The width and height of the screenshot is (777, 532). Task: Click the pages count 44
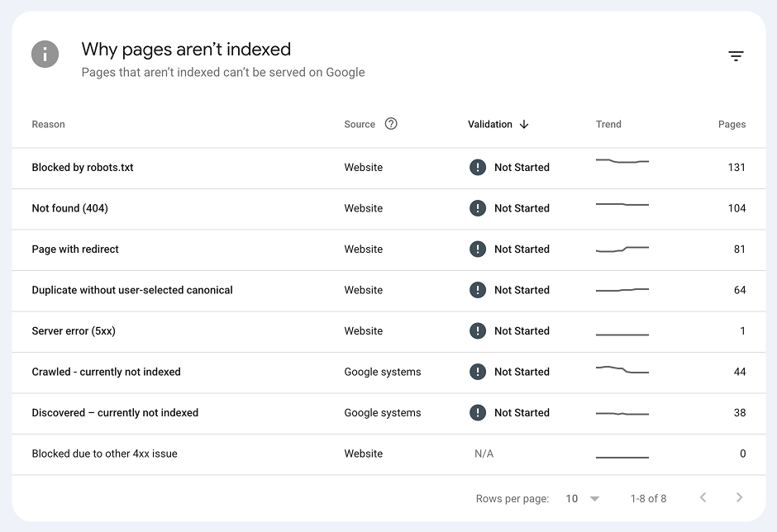click(739, 372)
